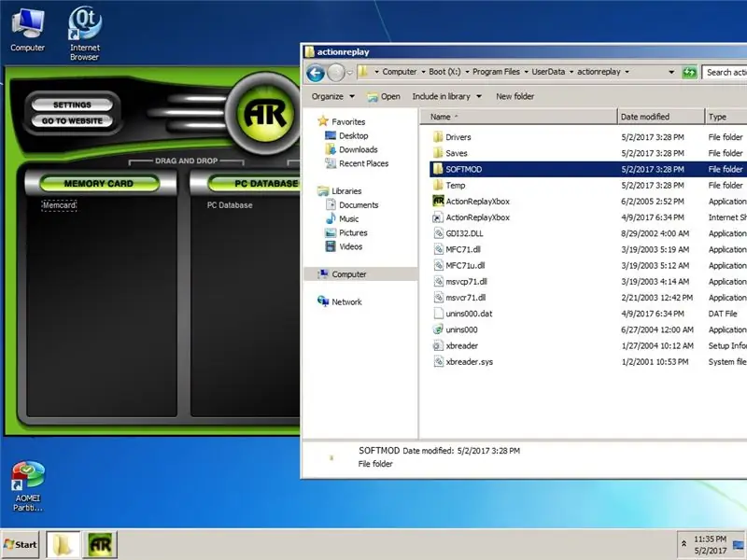This screenshot has height=560, width=747.
Task: Click the Windows Start button
Action: (20, 545)
